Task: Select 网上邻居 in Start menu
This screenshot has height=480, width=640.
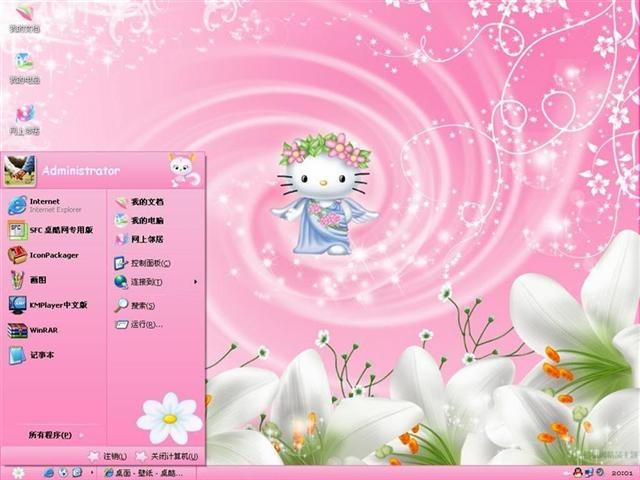Action: (x=139, y=240)
